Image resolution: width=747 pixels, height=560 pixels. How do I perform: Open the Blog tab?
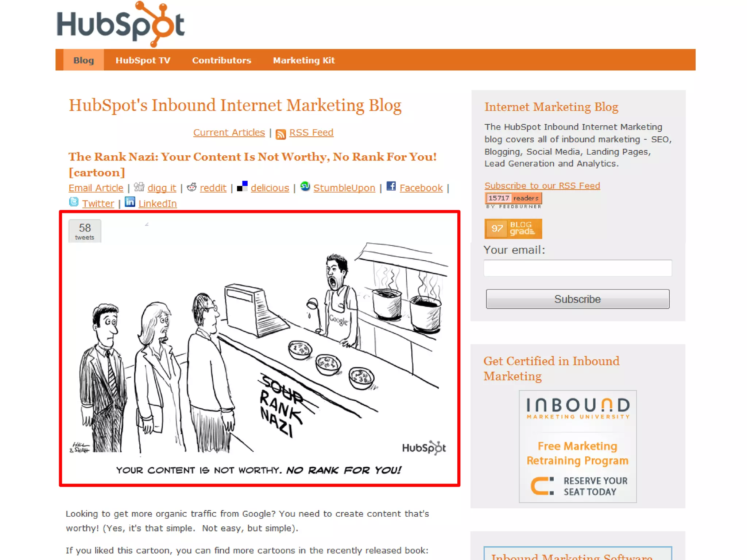84,60
